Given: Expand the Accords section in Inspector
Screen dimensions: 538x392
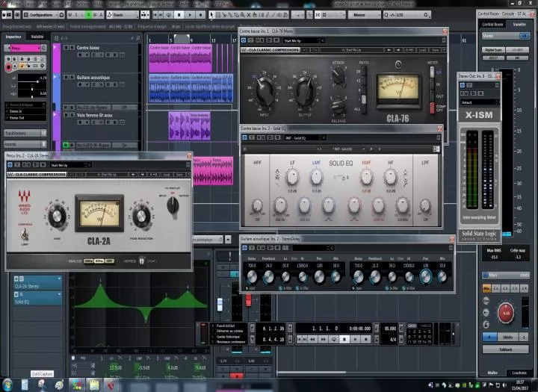Looking at the screenshot, I should coord(25,144).
